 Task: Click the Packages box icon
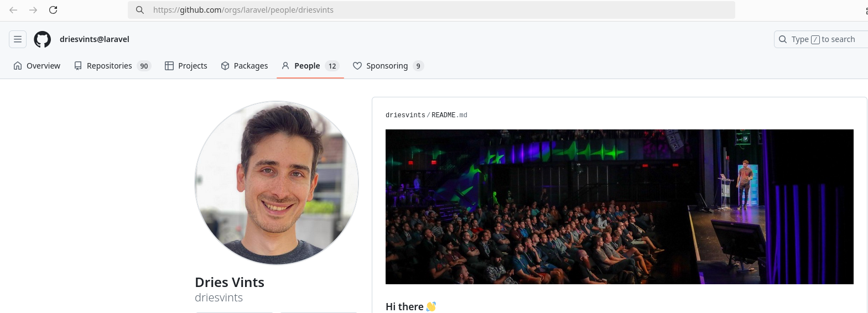(225, 66)
